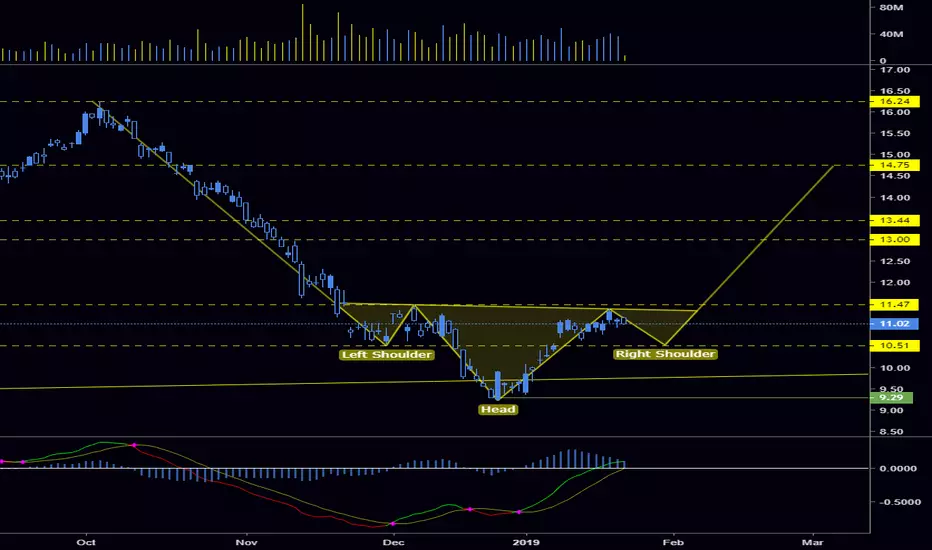Click the 10.51 price level label
Viewport: 932px width, 550px height.
point(894,345)
